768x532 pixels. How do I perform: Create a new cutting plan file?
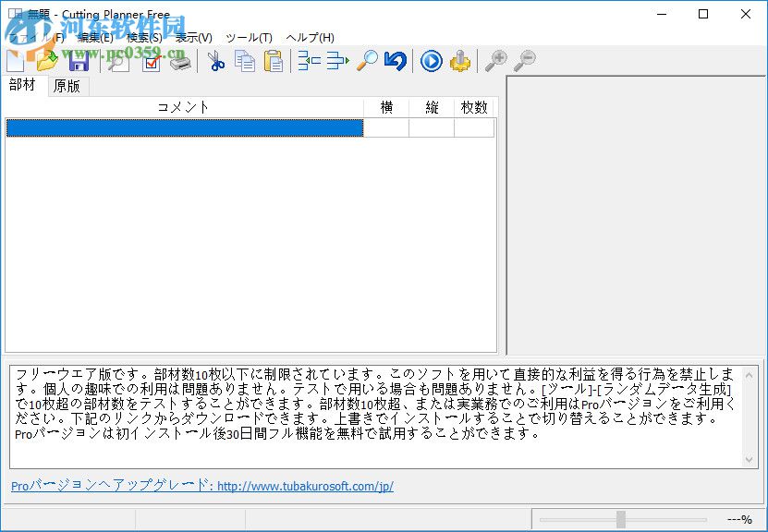pos(15,61)
